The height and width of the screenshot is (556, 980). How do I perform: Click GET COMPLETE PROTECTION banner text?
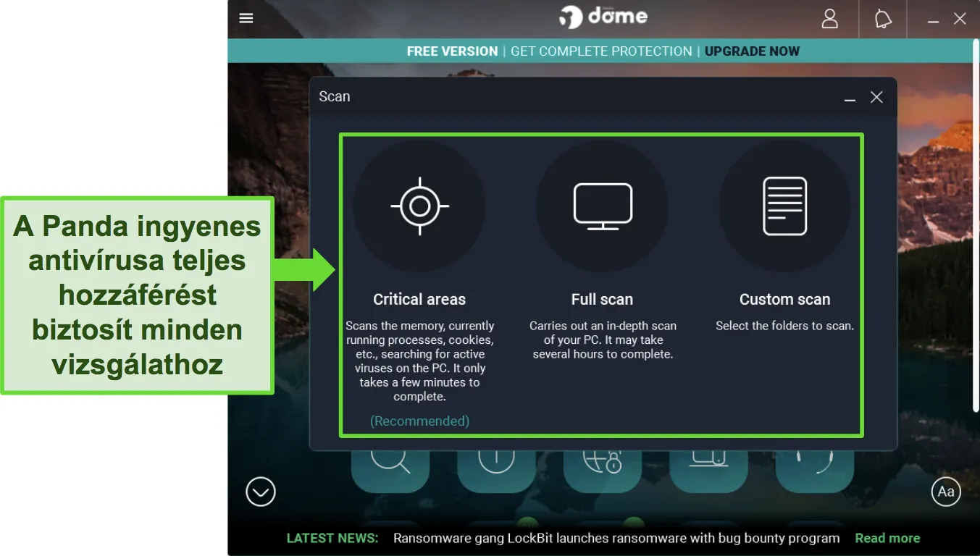click(x=601, y=51)
